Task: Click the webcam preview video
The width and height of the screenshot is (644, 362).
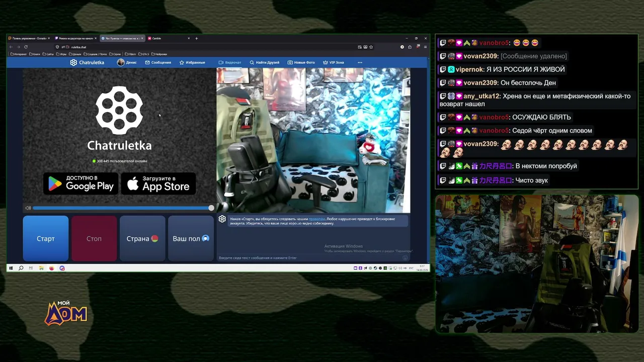Action: 313,140
